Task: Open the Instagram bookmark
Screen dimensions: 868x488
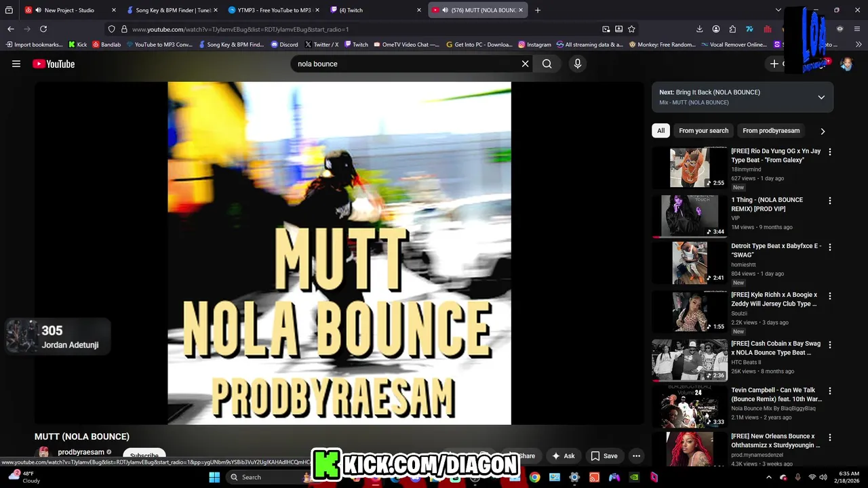Action: coord(534,45)
